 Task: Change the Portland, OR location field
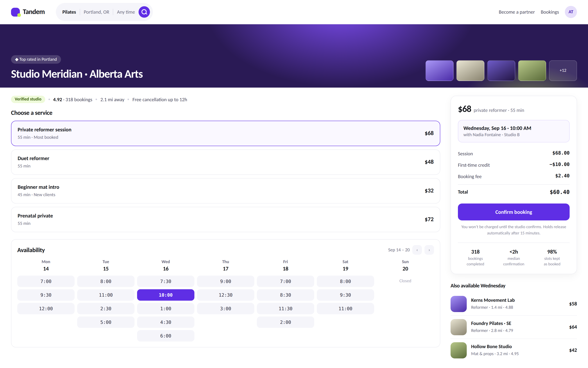96,12
